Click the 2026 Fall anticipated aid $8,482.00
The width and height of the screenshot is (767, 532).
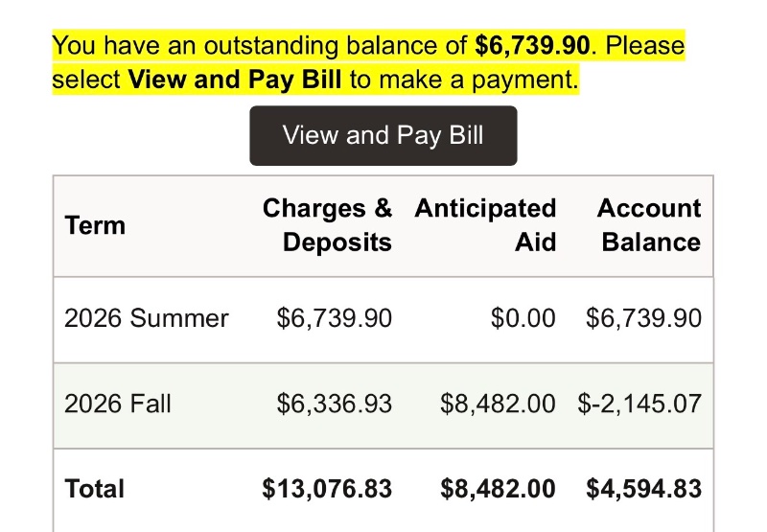pyautogui.click(x=498, y=404)
